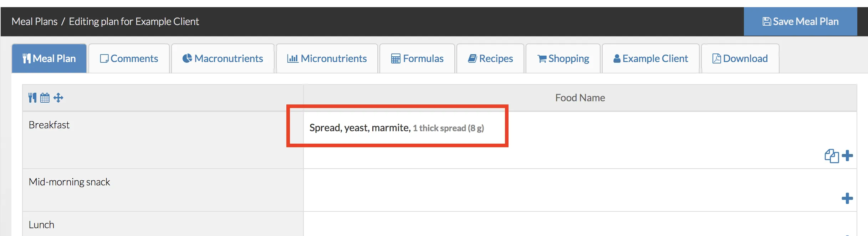The width and height of the screenshot is (868, 236).
Task: Click the copy icon in Breakfast row
Action: (832, 156)
